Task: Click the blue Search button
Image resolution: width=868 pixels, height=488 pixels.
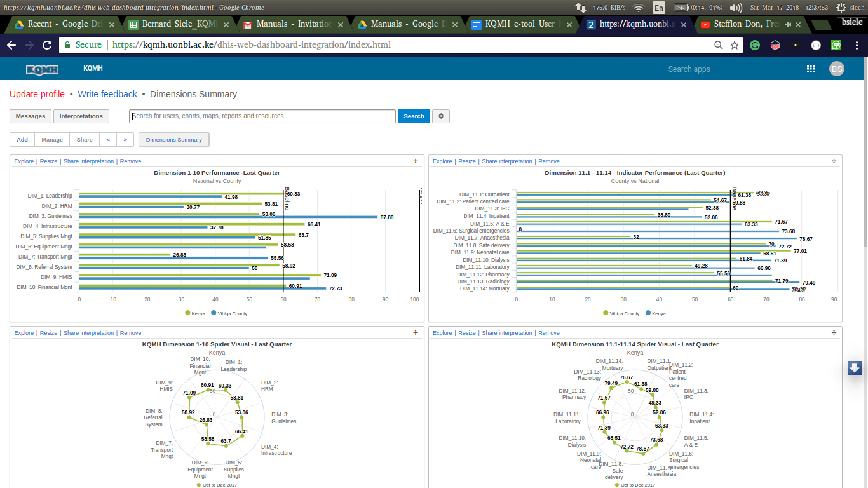Action: (414, 116)
